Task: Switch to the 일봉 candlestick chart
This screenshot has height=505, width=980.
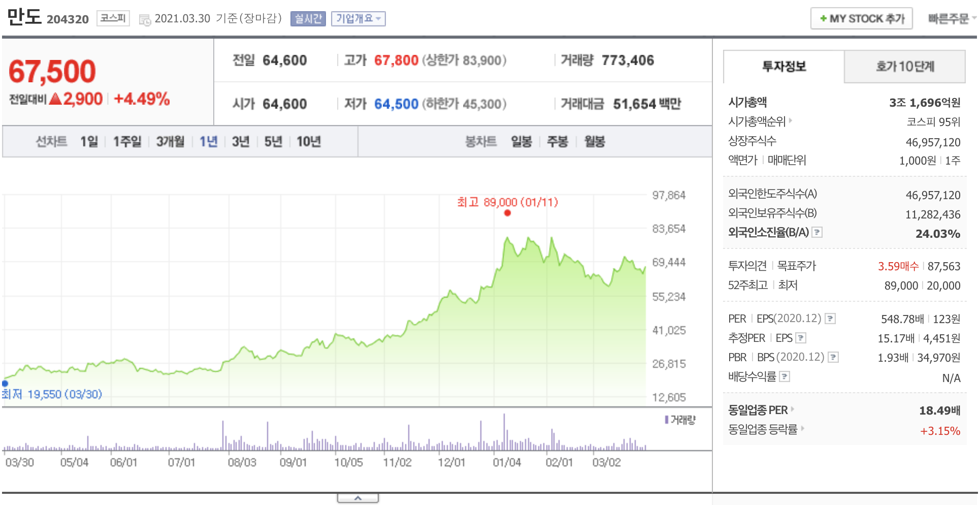Action: (521, 141)
